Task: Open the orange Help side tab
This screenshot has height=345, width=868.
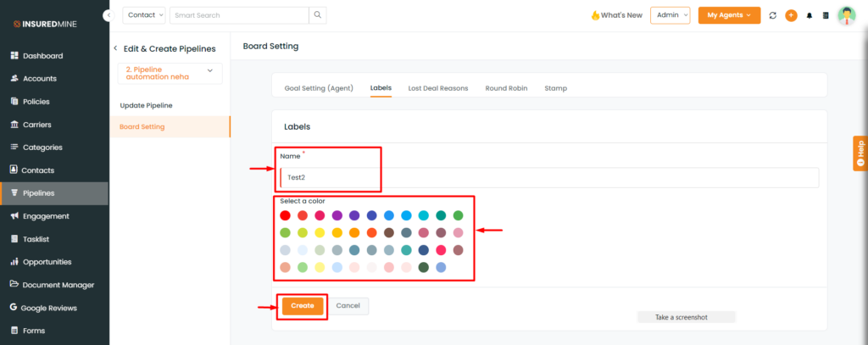Action: pos(860,153)
